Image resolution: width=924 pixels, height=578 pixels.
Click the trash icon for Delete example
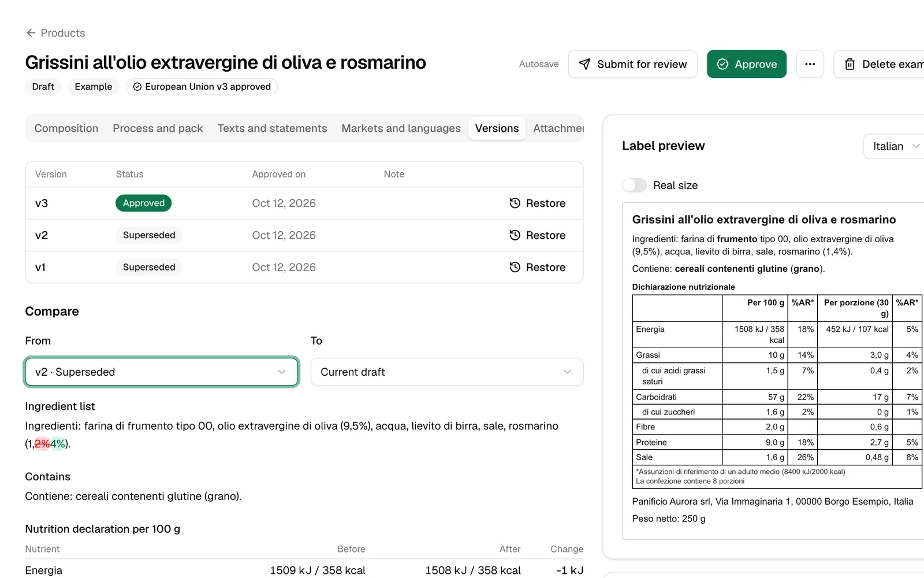tap(850, 64)
